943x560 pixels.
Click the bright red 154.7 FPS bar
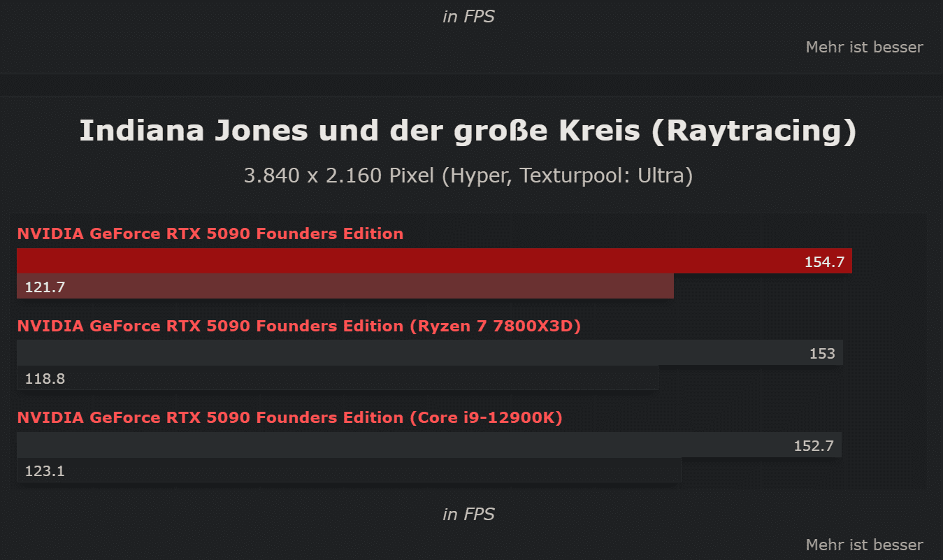434,261
